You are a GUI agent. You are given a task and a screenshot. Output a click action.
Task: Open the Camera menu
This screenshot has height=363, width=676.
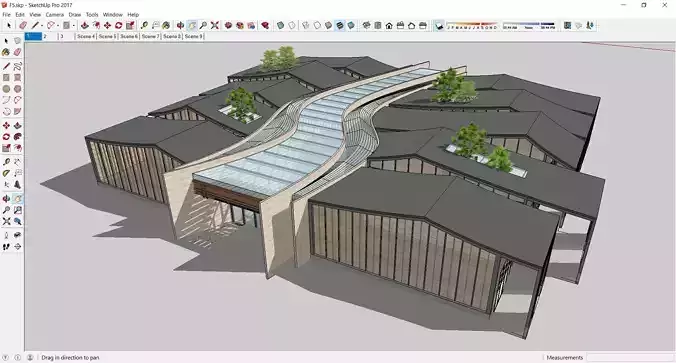click(55, 14)
